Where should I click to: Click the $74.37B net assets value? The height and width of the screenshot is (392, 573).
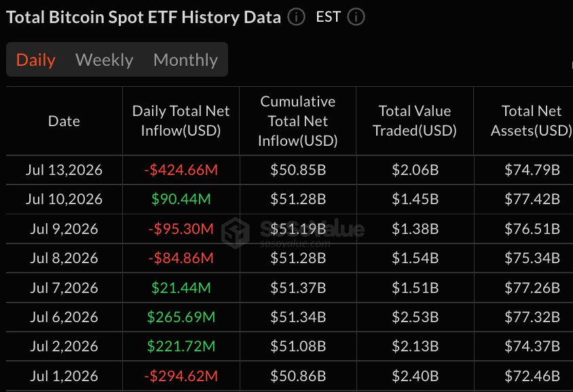[x=532, y=347]
